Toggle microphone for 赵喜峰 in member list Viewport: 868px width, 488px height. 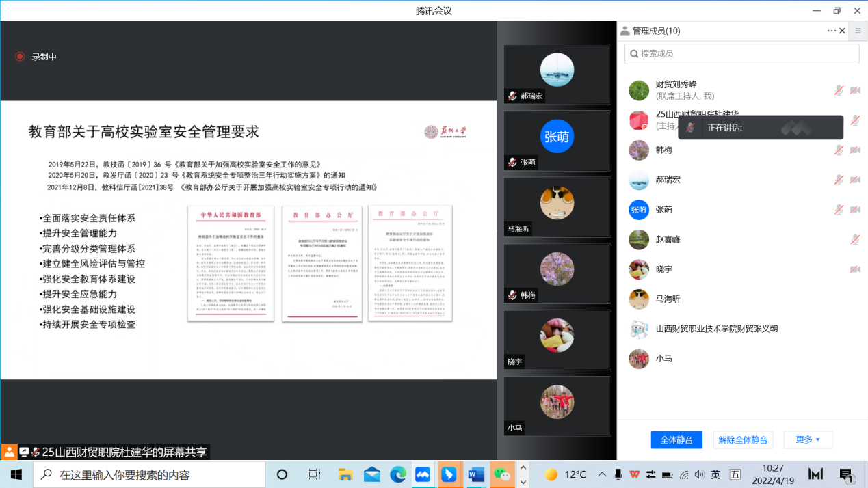pyautogui.click(x=854, y=239)
